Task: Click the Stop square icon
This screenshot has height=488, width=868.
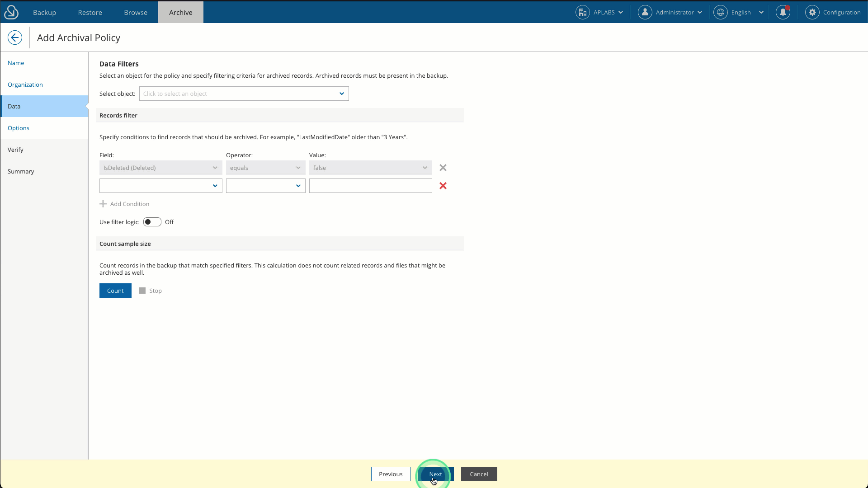Action: 142,291
